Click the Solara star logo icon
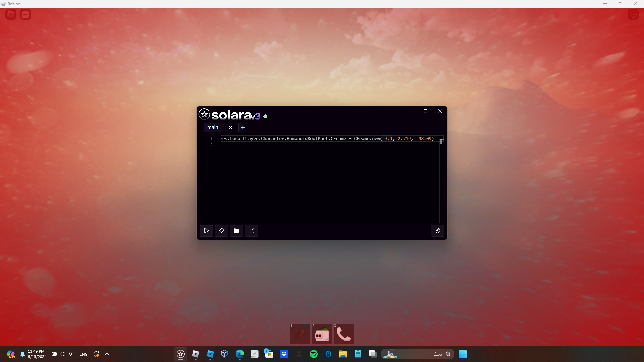Screen dimensions: 644x362 204,114
